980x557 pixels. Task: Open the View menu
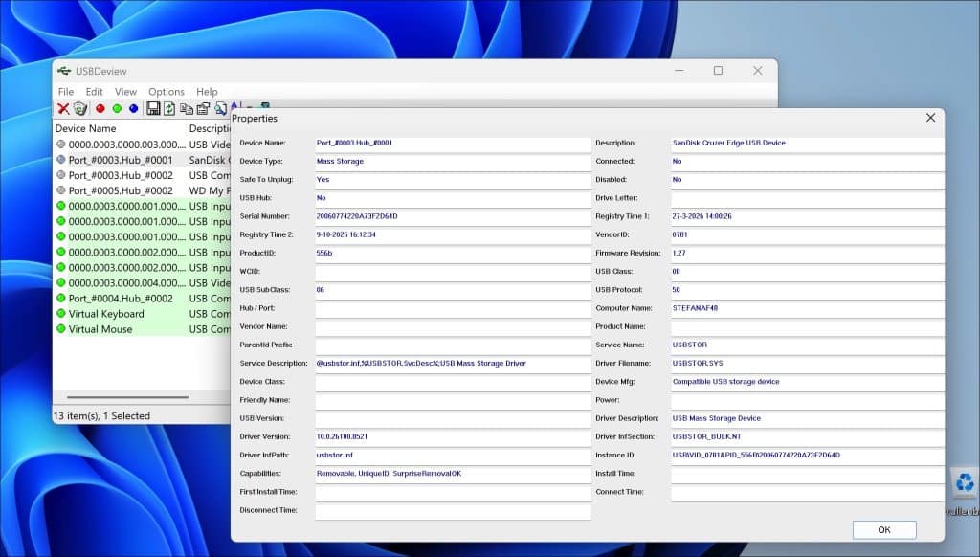(x=125, y=91)
